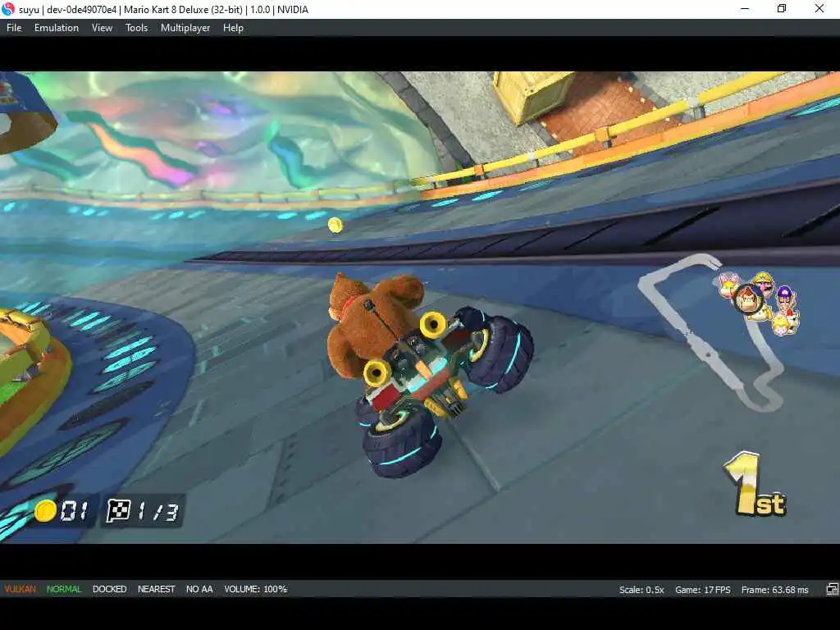Open the File menu

(x=14, y=28)
